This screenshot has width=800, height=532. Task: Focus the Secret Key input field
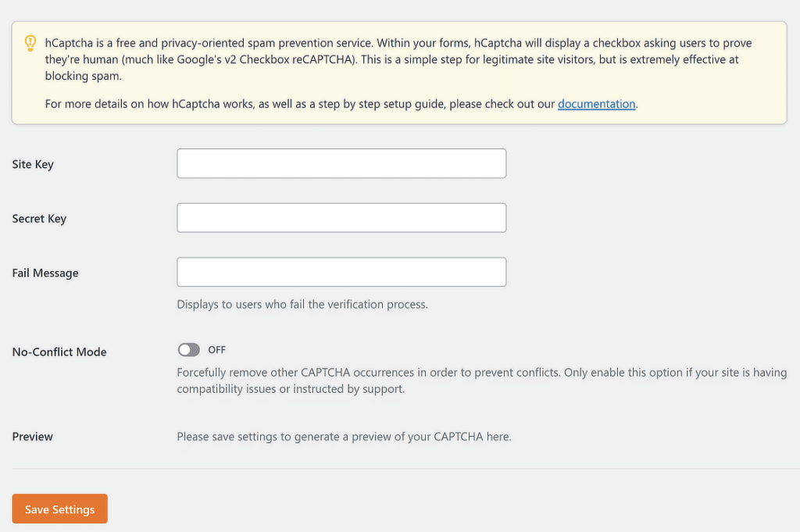coord(341,217)
